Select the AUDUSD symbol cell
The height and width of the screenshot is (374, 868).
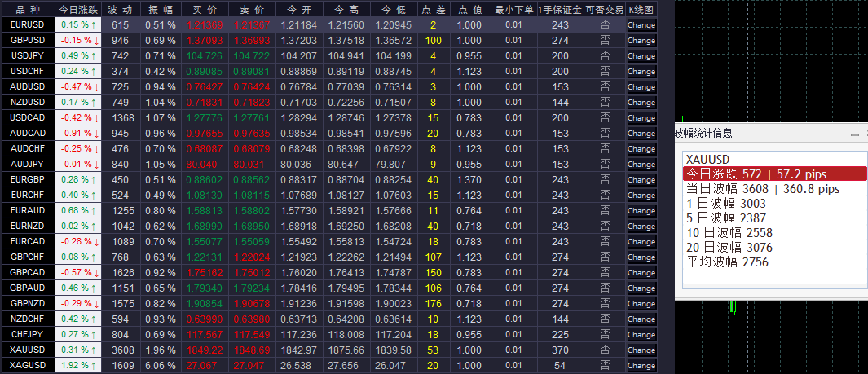(28, 87)
